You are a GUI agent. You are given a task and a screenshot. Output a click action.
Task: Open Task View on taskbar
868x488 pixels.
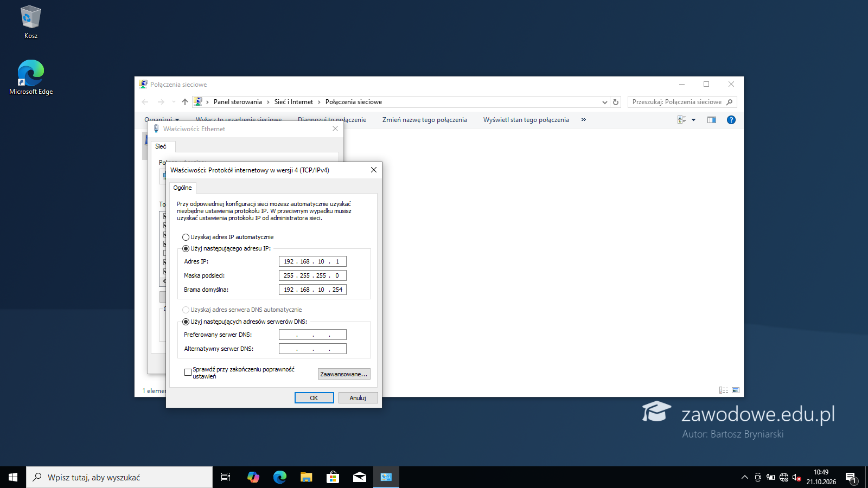[226, 477]
